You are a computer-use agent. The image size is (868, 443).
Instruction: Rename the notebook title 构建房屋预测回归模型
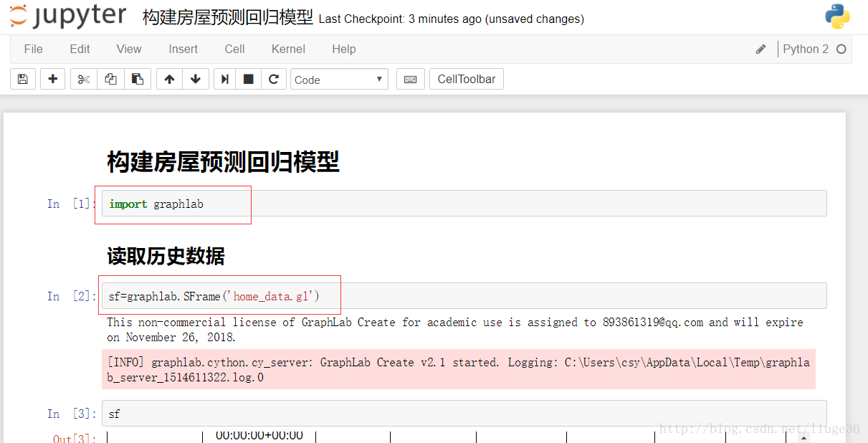click(228, 18)
